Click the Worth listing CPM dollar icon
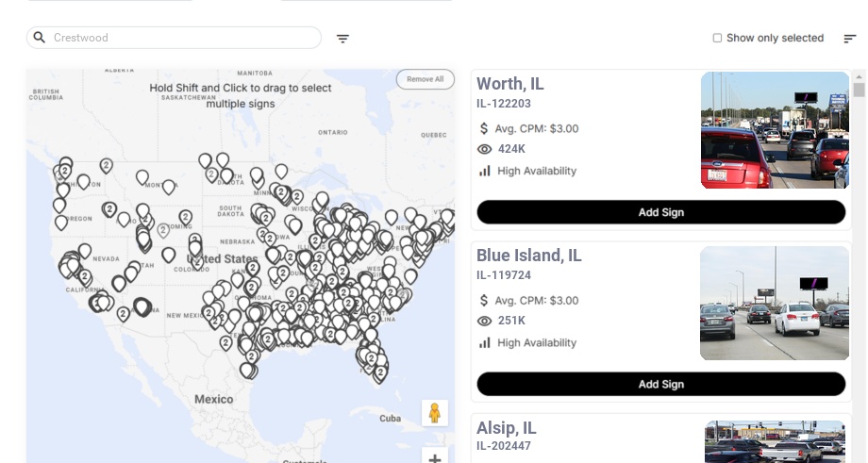Image resolution: width=868 pixels, height=463 pixels. [485, 128]
